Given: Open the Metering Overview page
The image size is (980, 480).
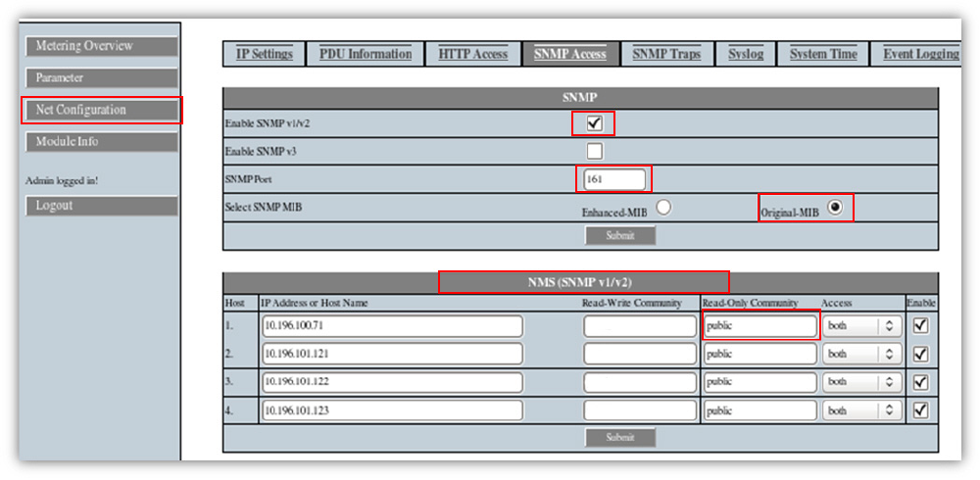Looking at the screenshot, I should (102, 46).
